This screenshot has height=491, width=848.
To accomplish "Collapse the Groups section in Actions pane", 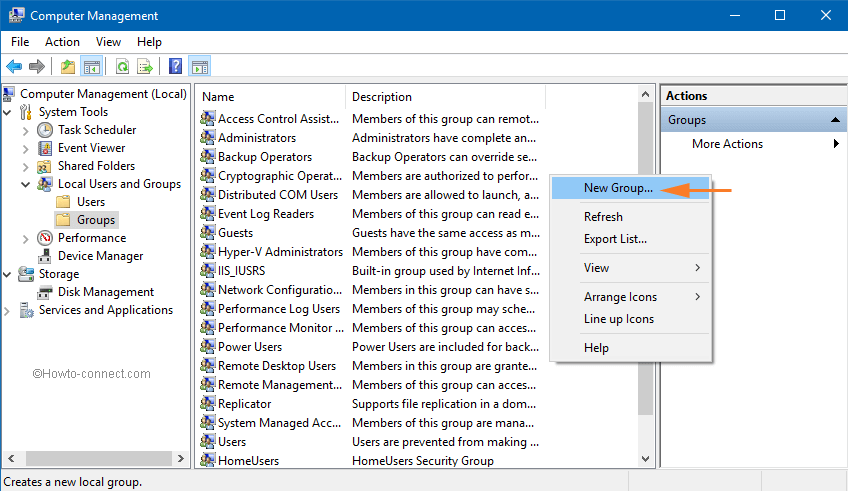I will 835,120.
